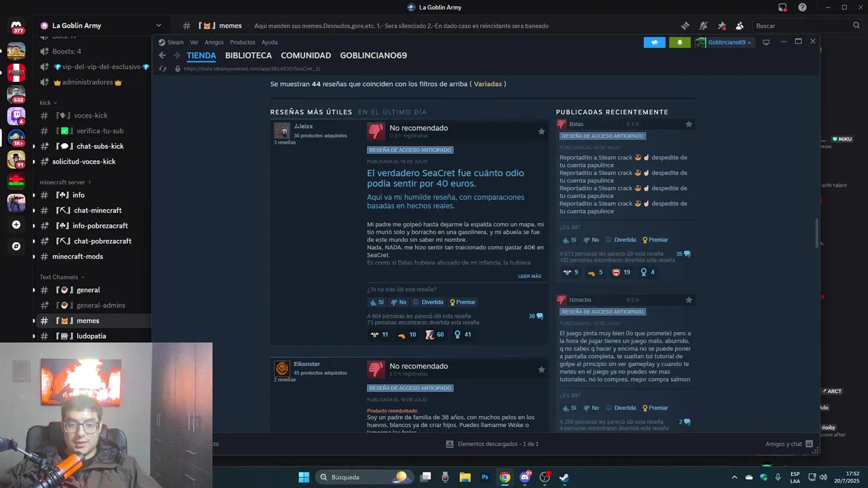Viewport: 868px width, 488px height.
Task: Collapse the kick channel category
Action: click(x=48, y=102)
